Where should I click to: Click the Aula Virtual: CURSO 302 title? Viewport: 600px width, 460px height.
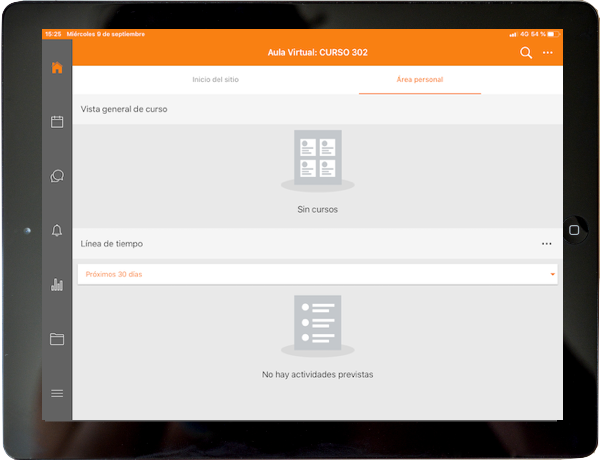pos(318,53)
